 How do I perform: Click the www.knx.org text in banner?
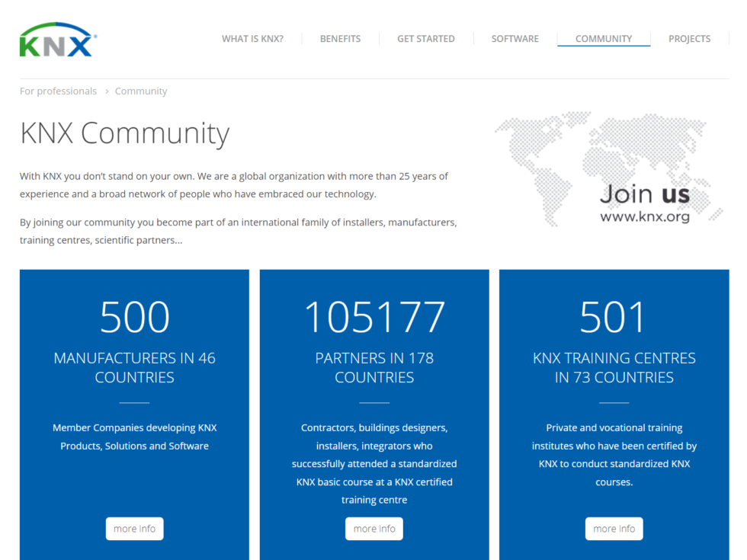pos(645,216)
